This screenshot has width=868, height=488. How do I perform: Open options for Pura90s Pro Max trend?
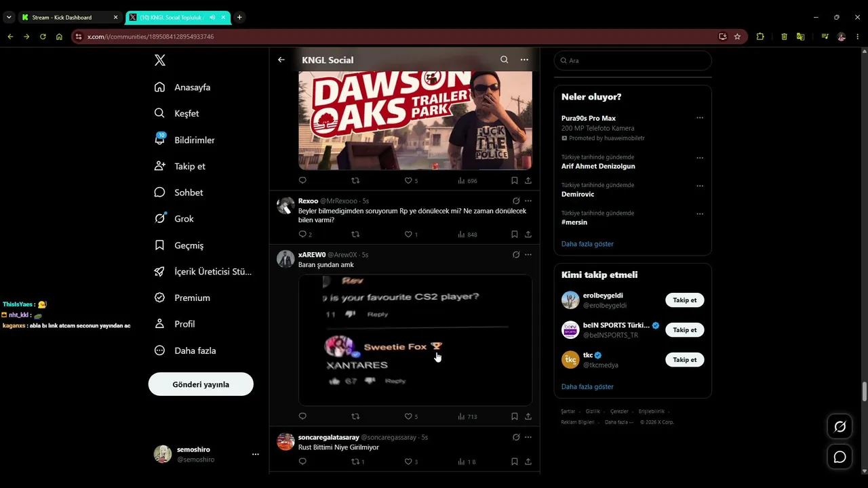(700, 118)
